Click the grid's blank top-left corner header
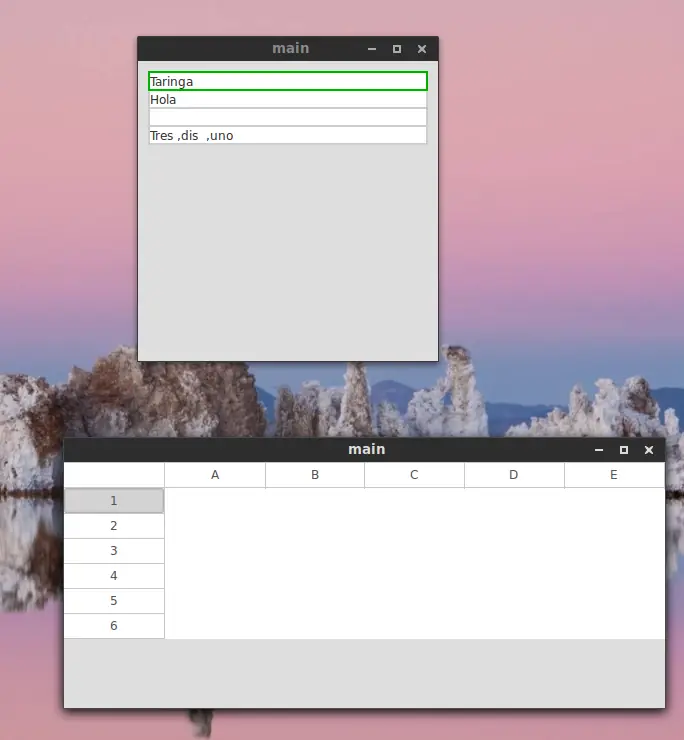The height and width of the screenshot is (740, 684). point(114,475)
